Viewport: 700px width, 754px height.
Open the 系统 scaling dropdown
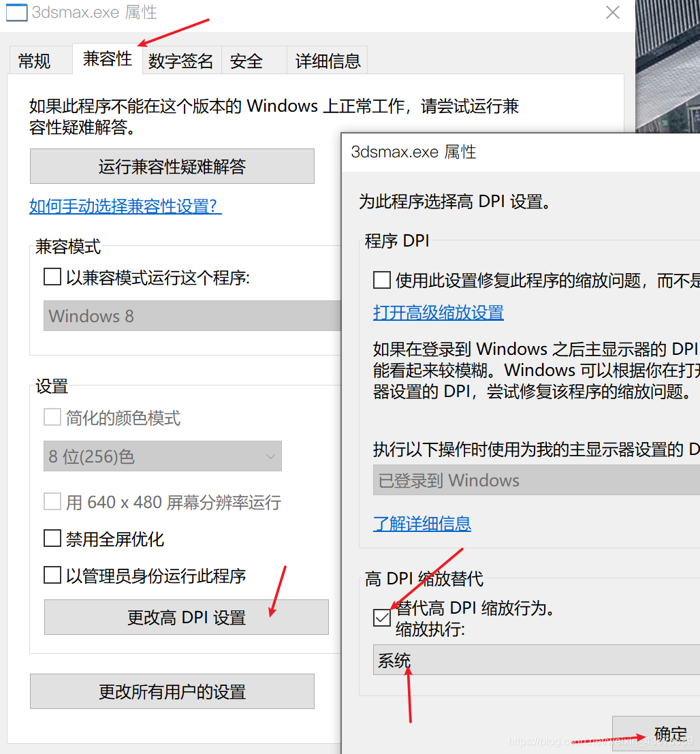(x=537, y=660)
